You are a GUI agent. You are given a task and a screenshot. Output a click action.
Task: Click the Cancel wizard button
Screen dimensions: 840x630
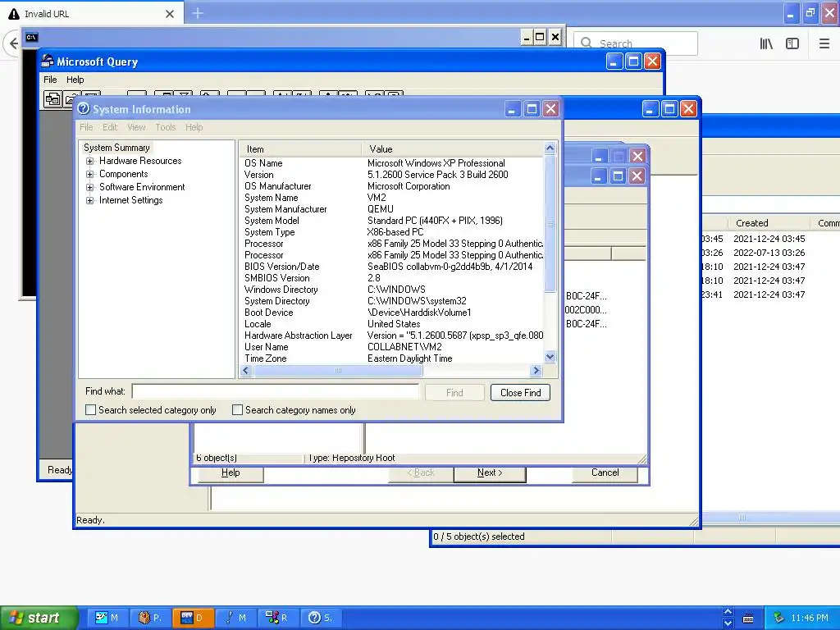tap(605, 473)
